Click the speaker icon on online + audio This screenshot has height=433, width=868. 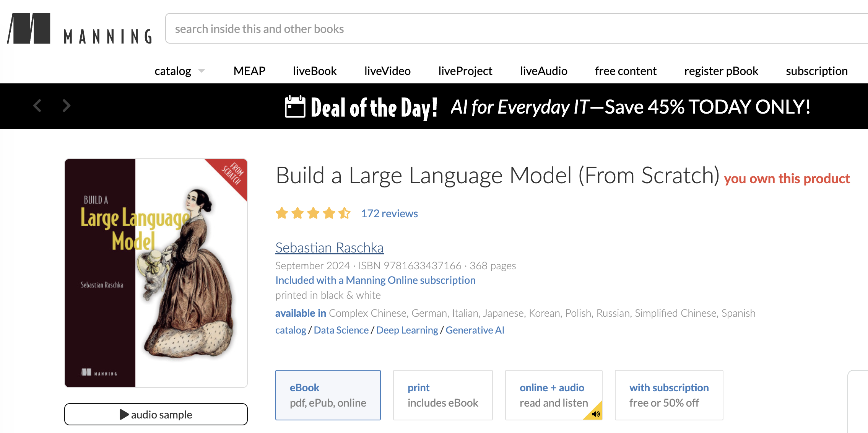(x=595, y=413)
